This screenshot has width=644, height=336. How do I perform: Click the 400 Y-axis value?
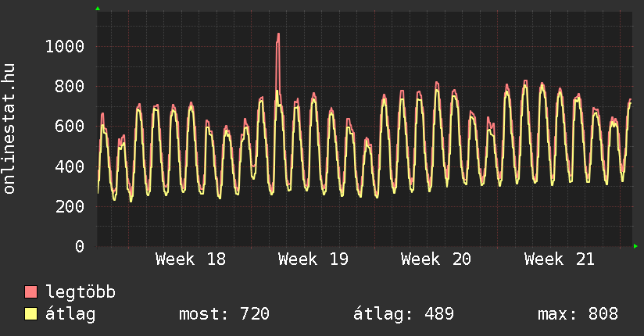[70, 166]
